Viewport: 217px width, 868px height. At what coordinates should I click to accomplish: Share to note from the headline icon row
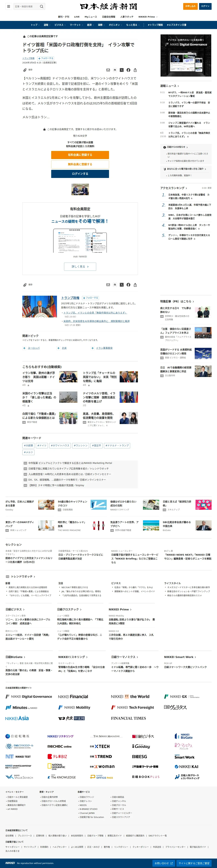tap(115, 70)
